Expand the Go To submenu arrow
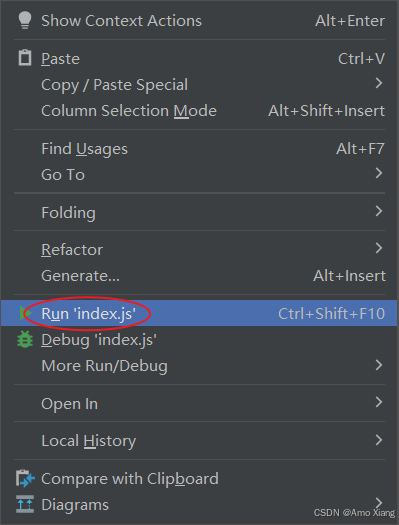399x525 pixels. click(x=379, y=173)
